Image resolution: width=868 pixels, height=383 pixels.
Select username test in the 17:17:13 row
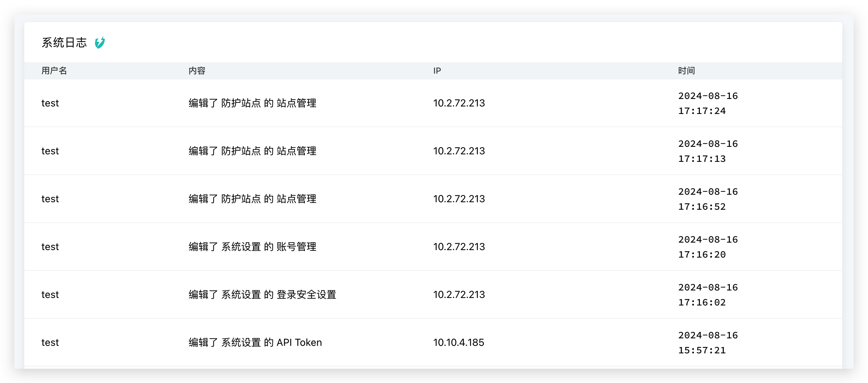[x=50, y=151]
